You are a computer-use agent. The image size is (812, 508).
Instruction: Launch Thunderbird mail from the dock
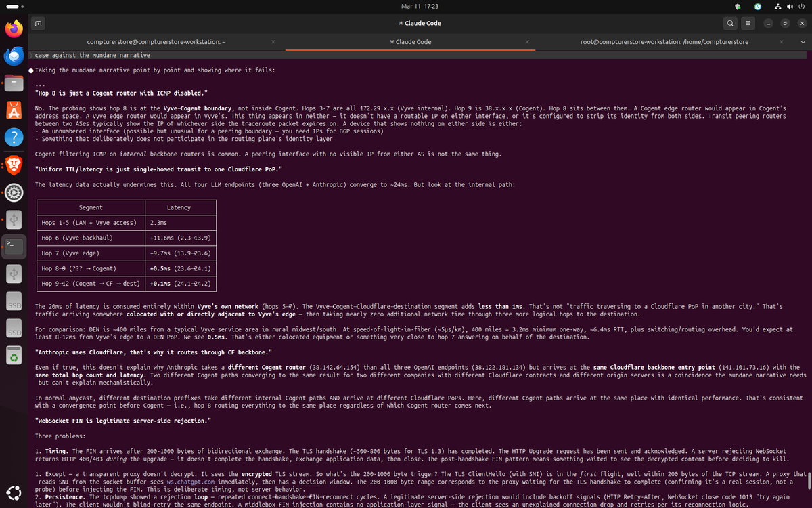(14, 56)
